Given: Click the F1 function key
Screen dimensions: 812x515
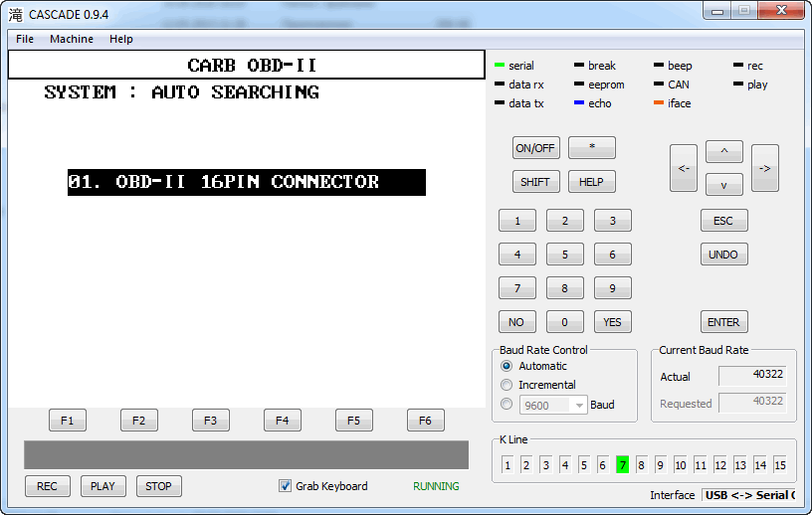Looking at the screenshot, I should 68,421.
